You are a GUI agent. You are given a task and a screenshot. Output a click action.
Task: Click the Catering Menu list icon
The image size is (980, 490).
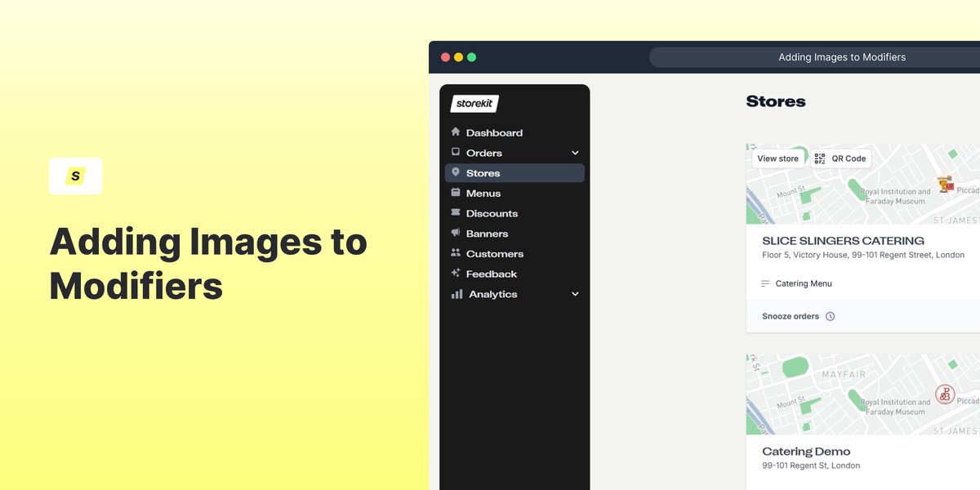[x=767, y=283]
